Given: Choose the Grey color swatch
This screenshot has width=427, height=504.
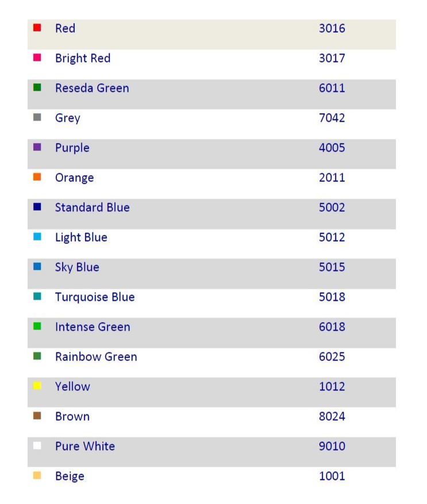Looking at the screenshot, I should (x=37, y=117).
